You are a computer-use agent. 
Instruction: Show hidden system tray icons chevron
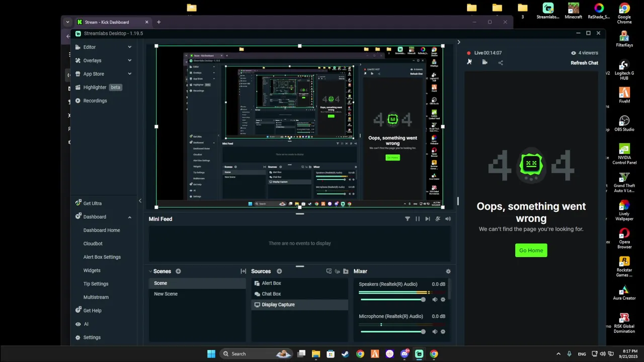click(x=558, y=354)
